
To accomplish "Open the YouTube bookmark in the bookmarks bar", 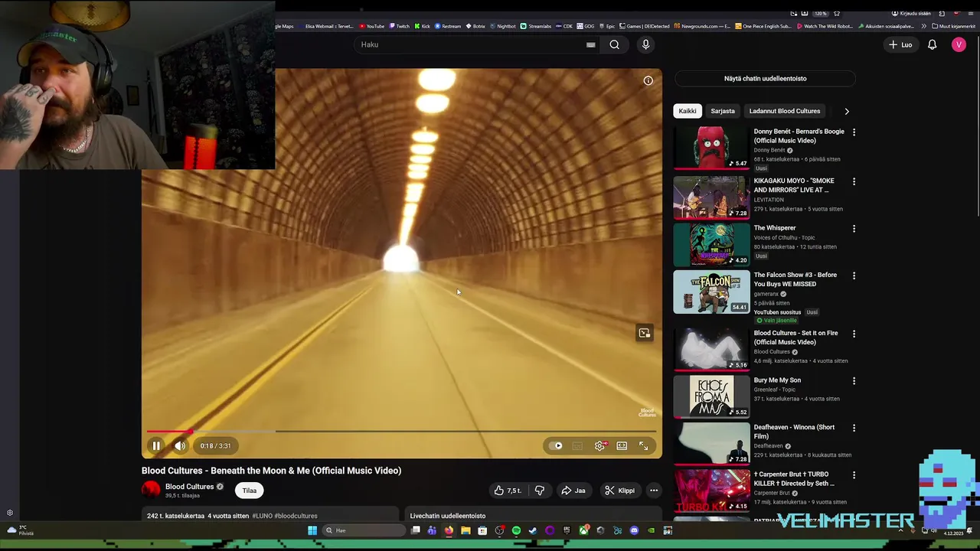I will pos(372,26).
